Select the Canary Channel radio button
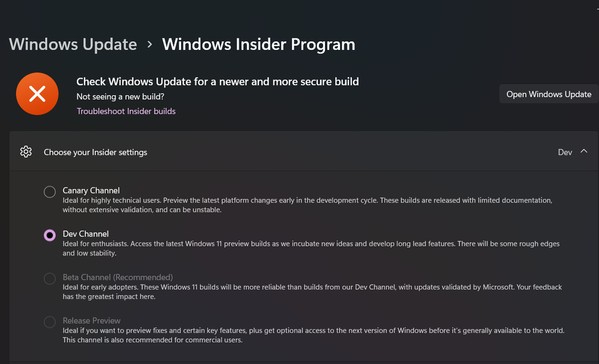 [x=49, y=191]
